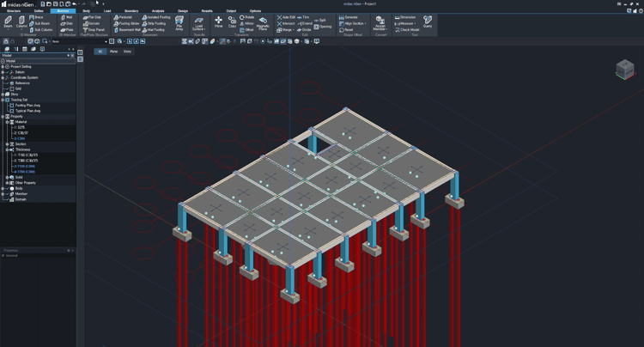
Task: Click the Generate shape offset button
Action: (350, 17)
